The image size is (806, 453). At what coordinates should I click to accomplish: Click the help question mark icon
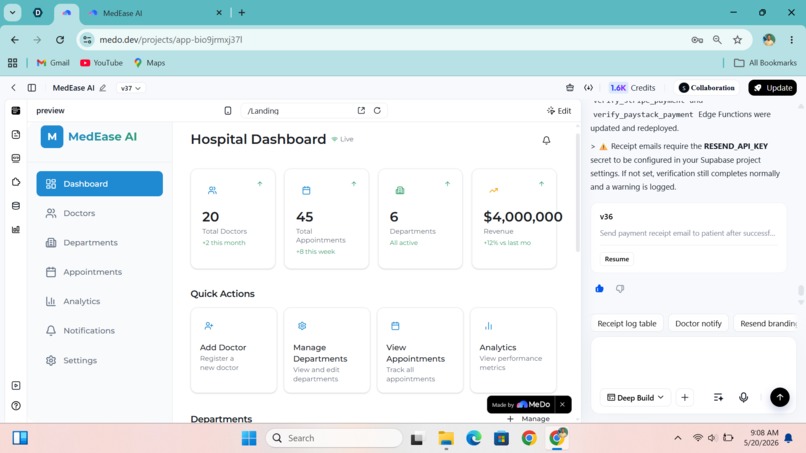click(x=16, y=406)
